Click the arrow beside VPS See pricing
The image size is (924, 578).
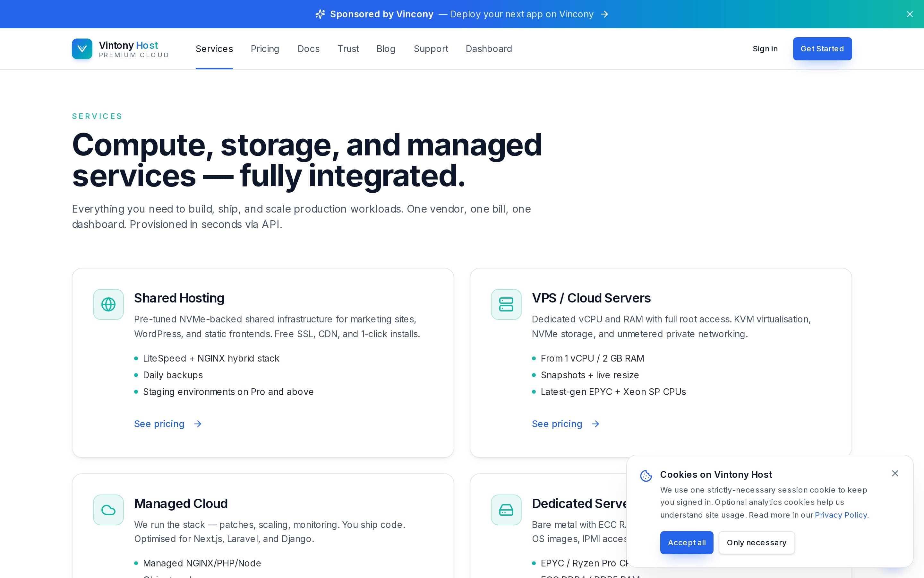click(595, 424)
